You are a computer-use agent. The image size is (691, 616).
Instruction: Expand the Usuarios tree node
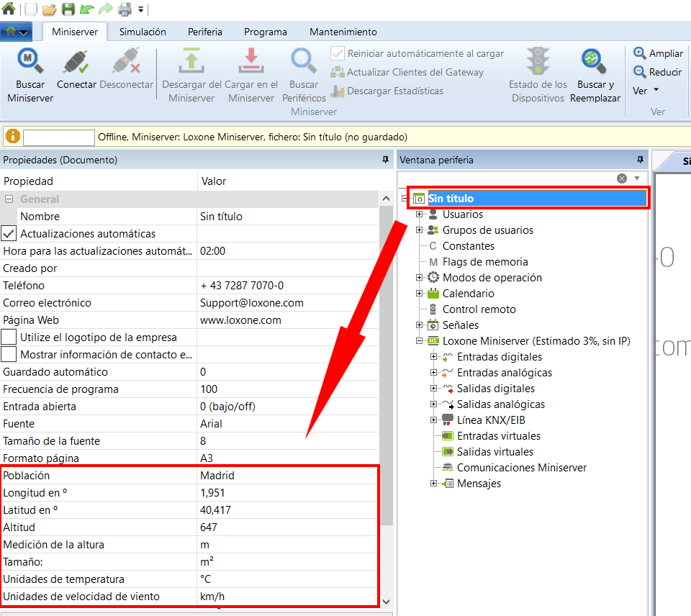point(419,214)
